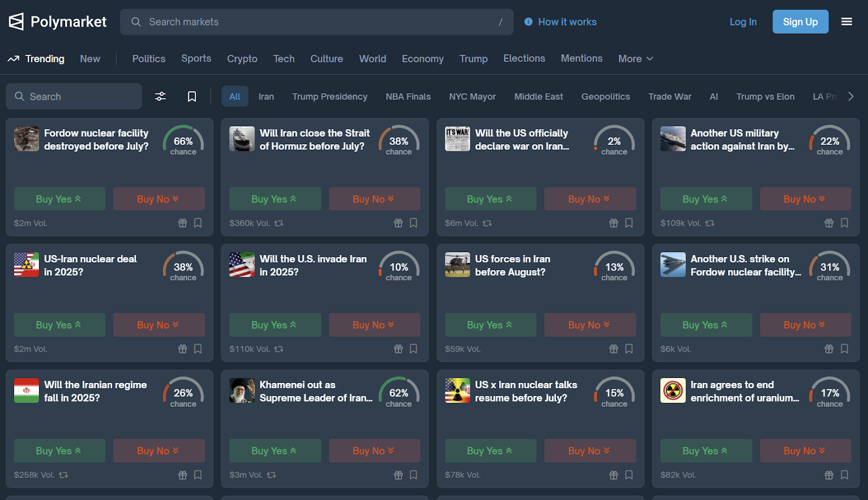Screen dimensions: 868x500
Task: Click the Log In link
Action: tap(743, 22)
